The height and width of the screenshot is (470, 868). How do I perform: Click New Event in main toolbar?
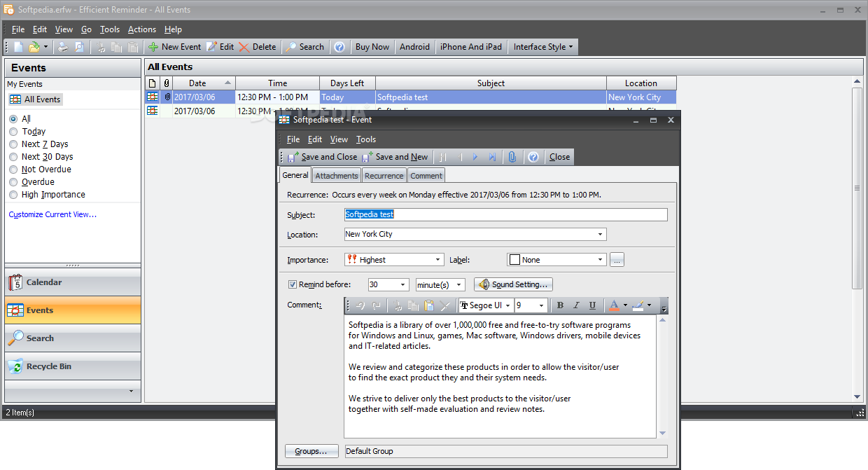point(174,47)
